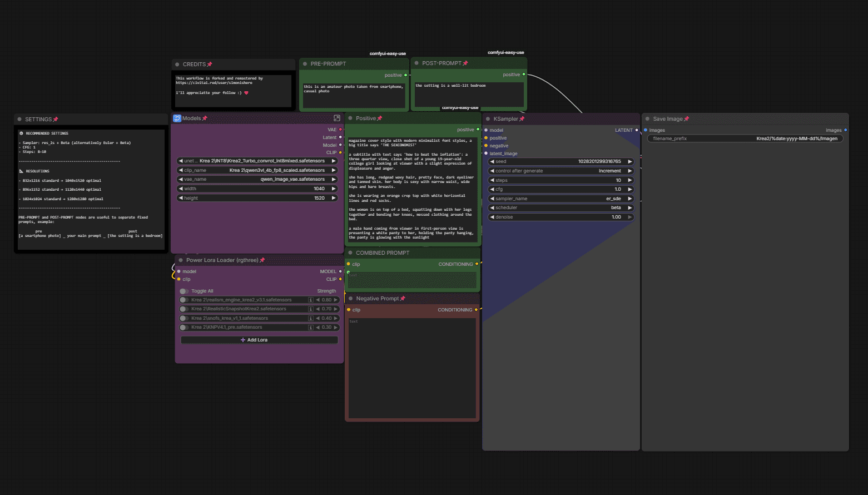Open the vae_name dropdown
This screenshot has height=495, width=868.
[257, 179]
